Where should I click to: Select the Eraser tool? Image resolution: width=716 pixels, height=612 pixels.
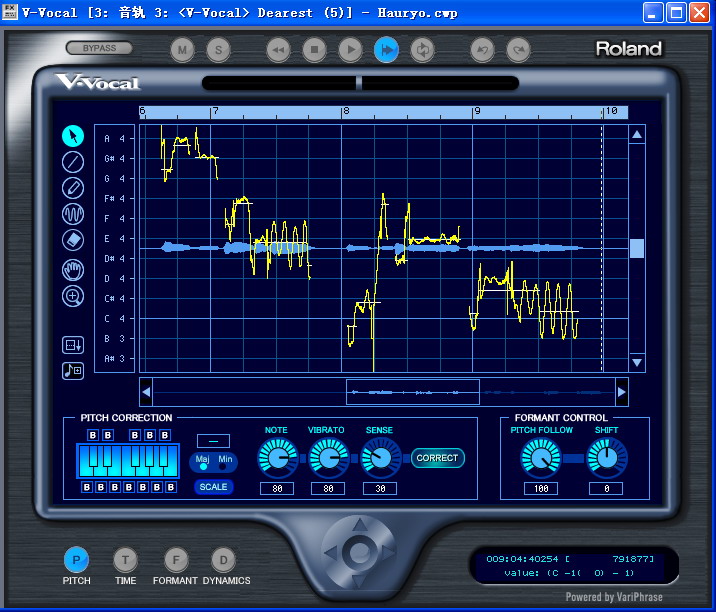click(73, 240)
